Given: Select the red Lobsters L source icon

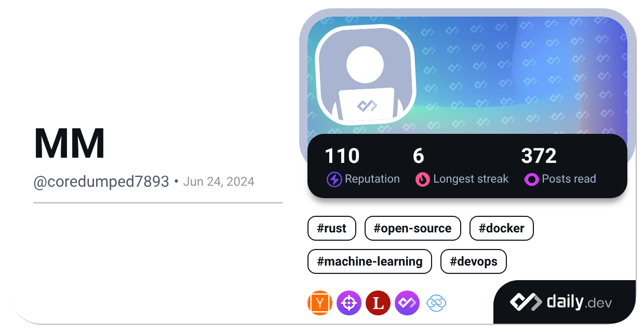Looking at the screenshot, I should (x=378, y=303).
